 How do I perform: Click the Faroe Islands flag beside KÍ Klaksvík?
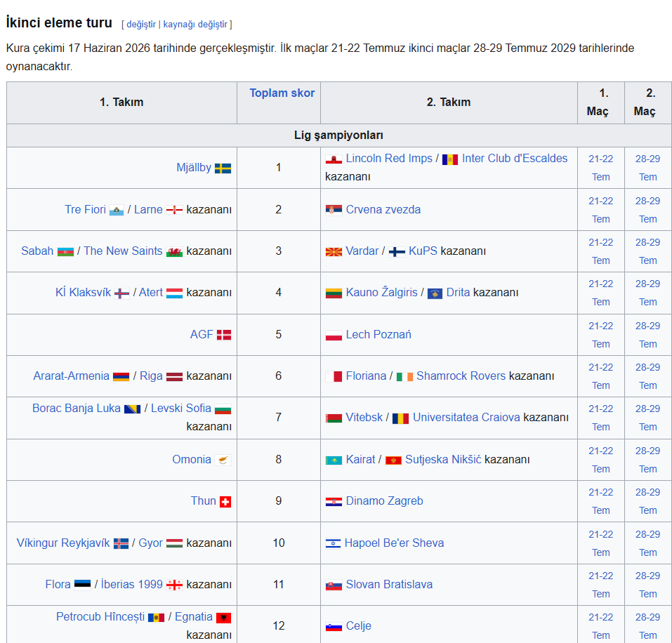coord(121,293)
